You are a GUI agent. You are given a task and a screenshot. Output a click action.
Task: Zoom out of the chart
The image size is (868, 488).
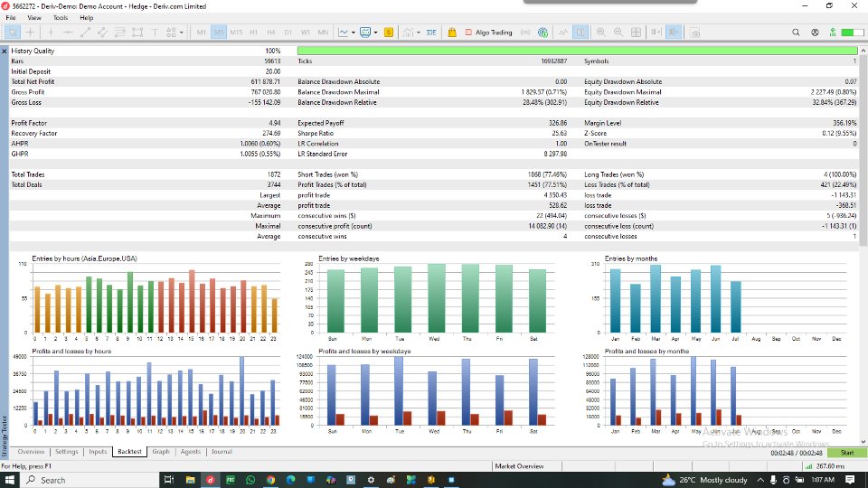(618, 33)
